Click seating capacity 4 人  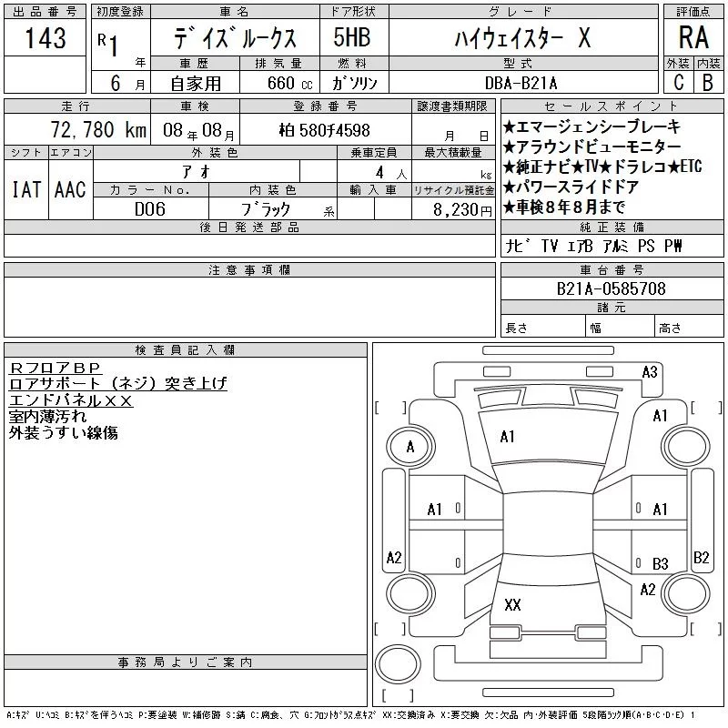(x=391, y=173)
